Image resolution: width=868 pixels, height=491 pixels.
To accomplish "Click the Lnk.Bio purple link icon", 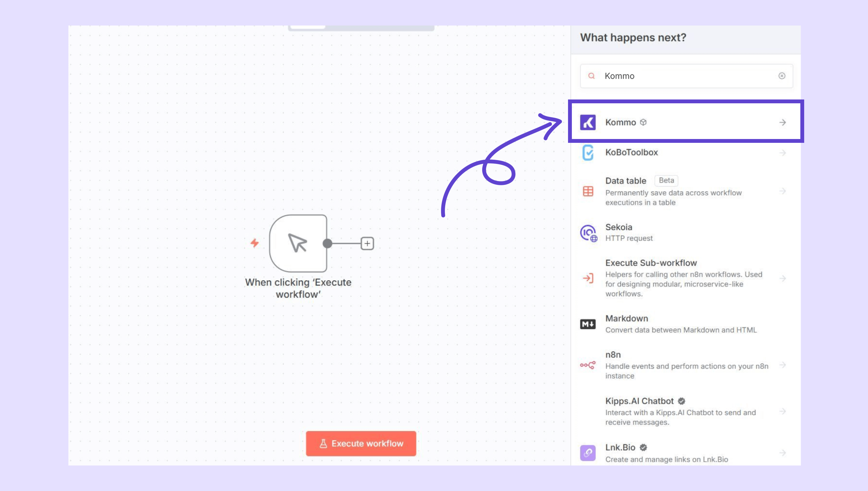I will (x=587, y=452).
